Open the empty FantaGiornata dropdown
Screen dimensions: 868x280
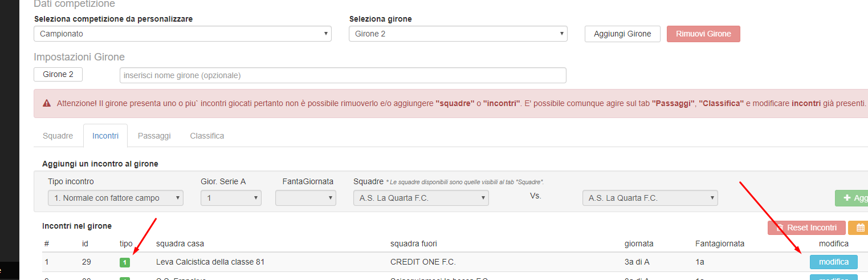305,198
